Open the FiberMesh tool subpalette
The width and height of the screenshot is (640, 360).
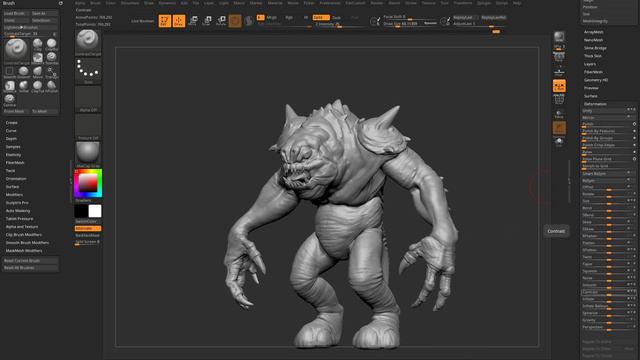pos(593,72)
